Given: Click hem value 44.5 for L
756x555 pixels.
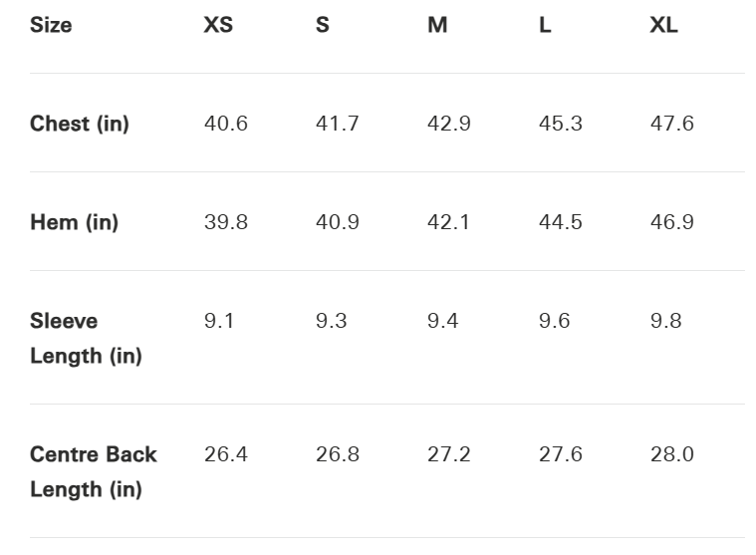Looking at the screenshot, I should tap(561, 222).
